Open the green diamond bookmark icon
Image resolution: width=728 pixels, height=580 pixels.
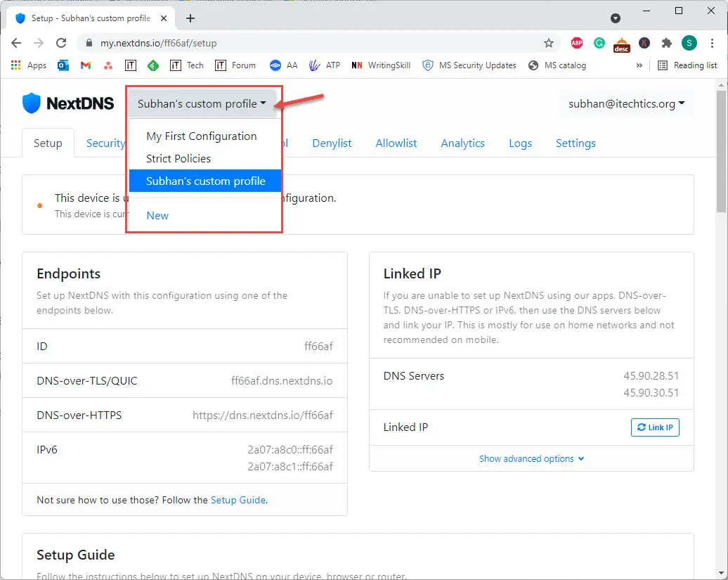tap(153, 65)
